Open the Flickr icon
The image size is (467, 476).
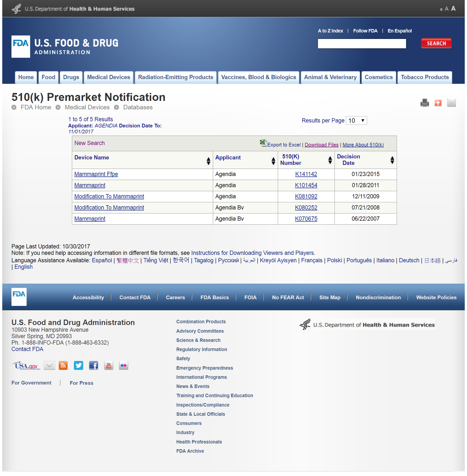click(124, 366)
